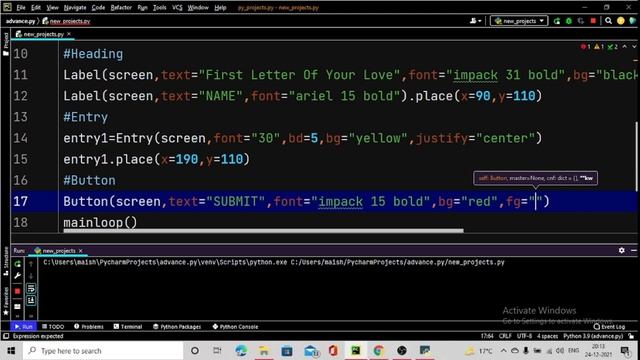Open the Navigate menu

coord(75,7)
